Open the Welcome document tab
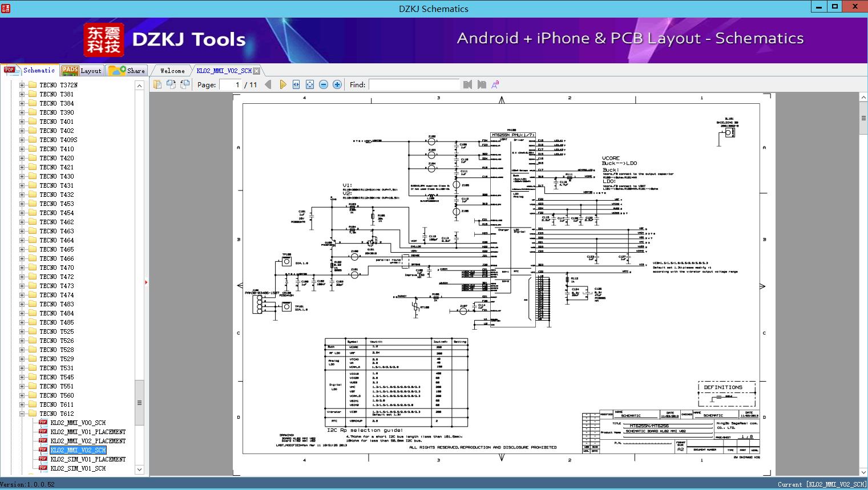 [172, 71]
